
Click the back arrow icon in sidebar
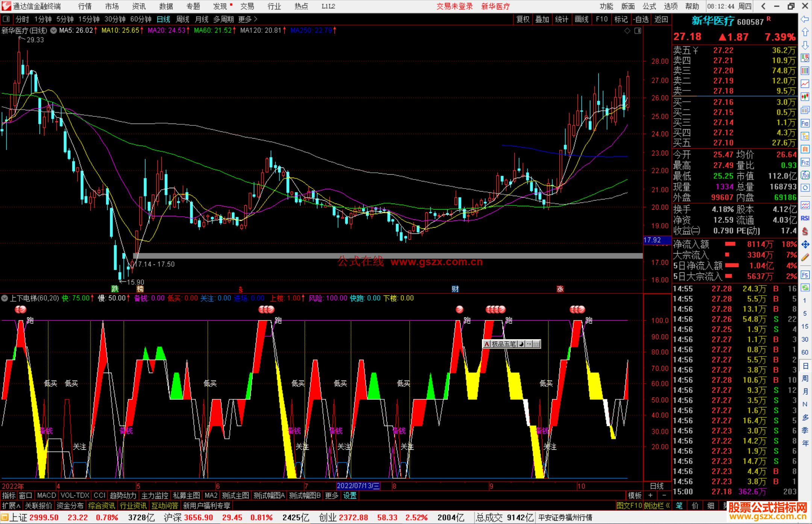click(805, 19)
